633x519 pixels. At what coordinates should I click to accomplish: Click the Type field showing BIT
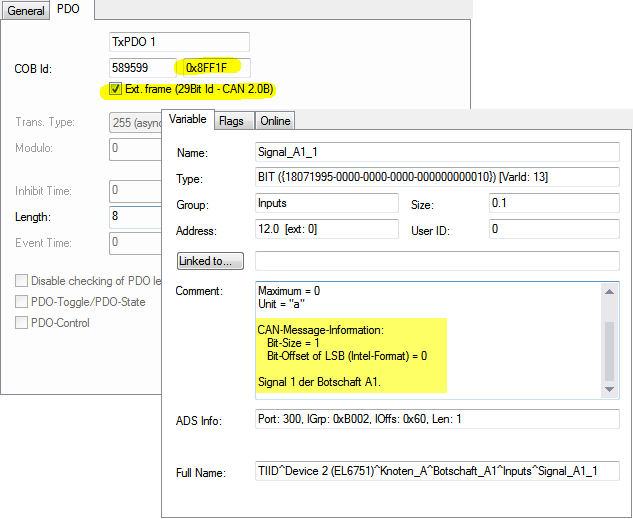click(x=437, y=177)
